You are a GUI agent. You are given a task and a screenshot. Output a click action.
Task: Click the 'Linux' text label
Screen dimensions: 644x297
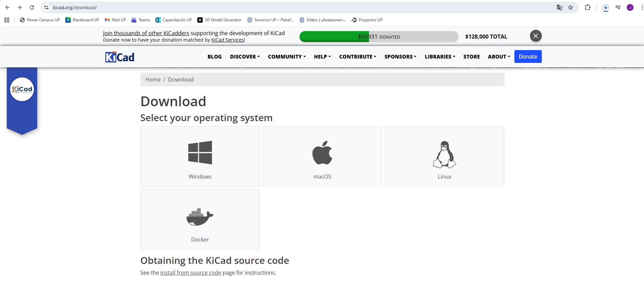tap(444, 177)
